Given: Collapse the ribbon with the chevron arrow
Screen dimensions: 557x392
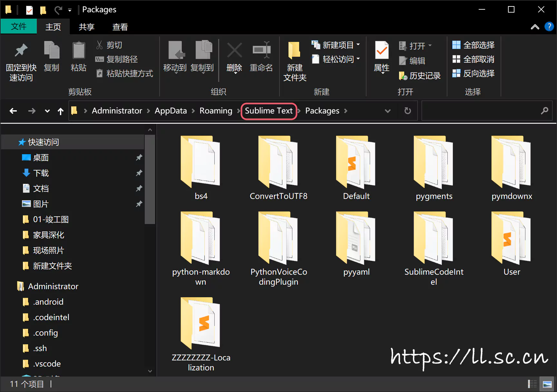Looking at the screenshot, I should coord(535,27).
